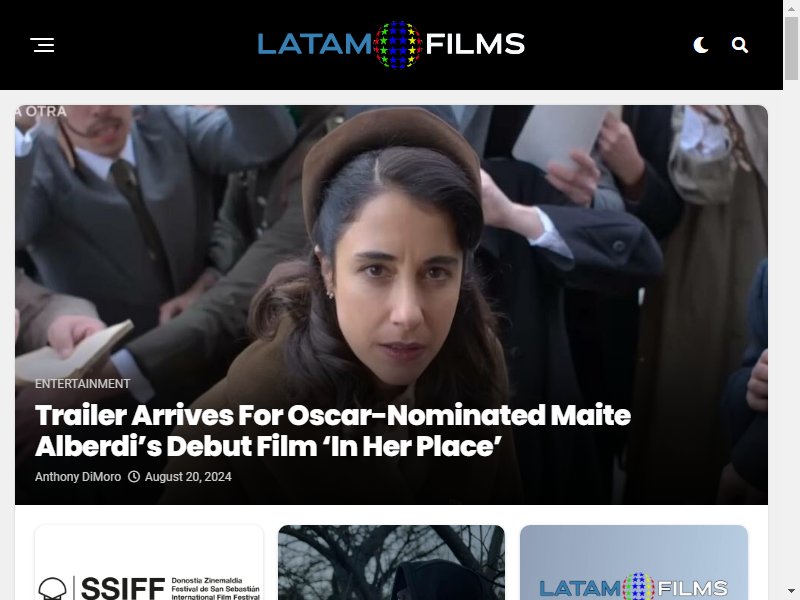Click the LATAM Films header logo
Viewport: 800px width, 600px height.
[391, 44]
